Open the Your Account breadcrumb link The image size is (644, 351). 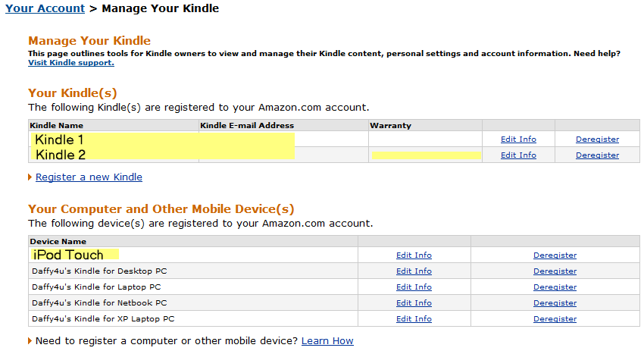point(45,9)
